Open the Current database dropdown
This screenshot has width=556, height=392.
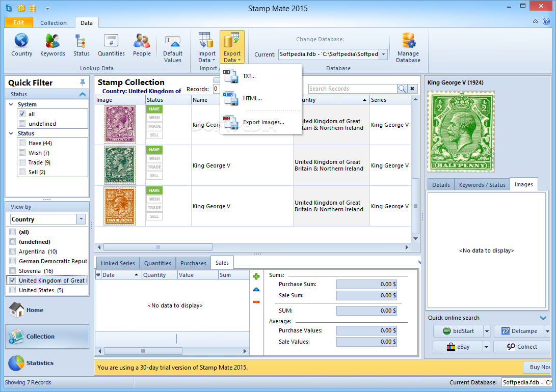point(383,54)
